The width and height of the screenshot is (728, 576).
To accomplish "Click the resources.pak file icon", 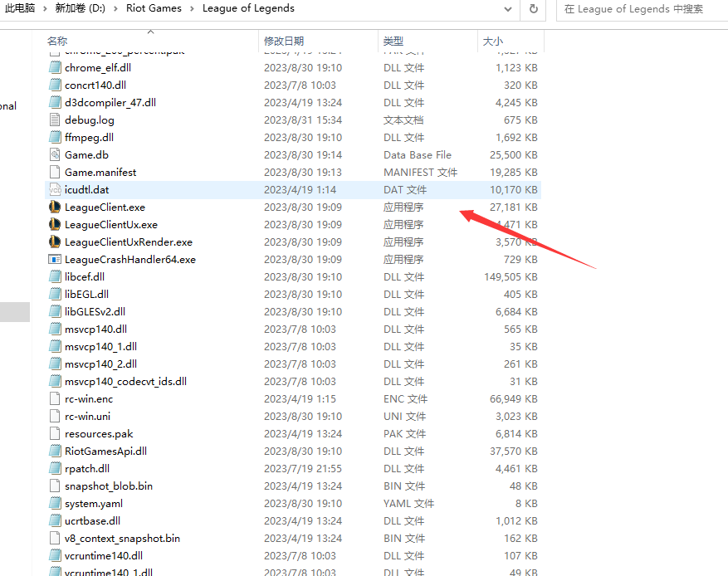I will click(55, 433).
